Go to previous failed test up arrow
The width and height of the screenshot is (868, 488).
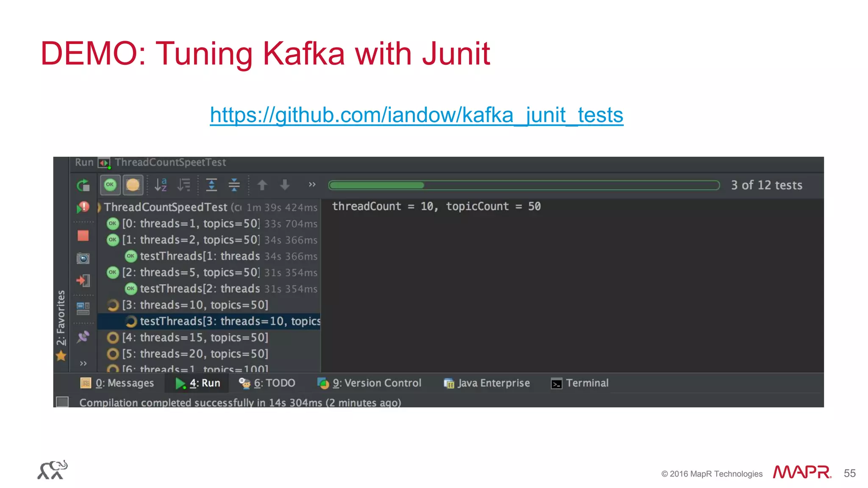click(x=262, y=185)
